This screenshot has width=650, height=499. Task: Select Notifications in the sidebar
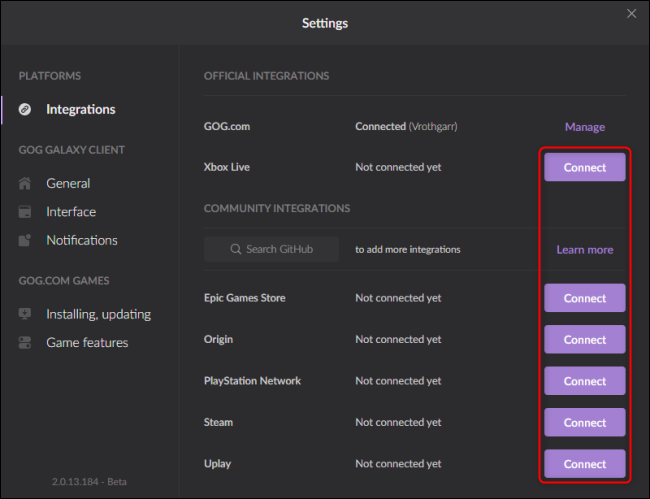pyautogui.click(x=81, y=241)
